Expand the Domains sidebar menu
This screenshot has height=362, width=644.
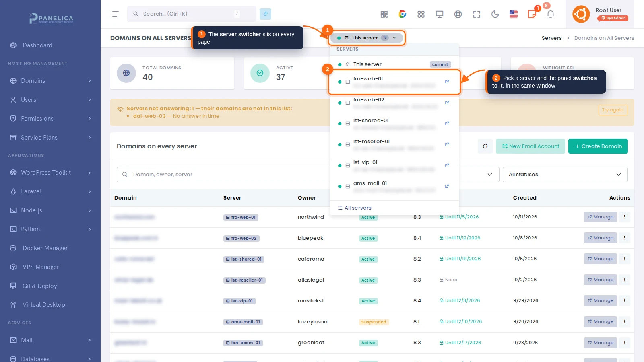[x=50, y=81]
